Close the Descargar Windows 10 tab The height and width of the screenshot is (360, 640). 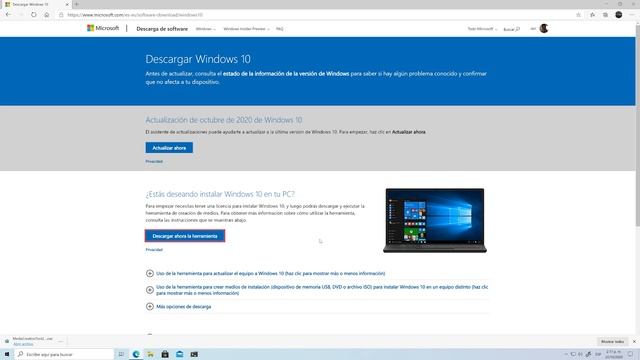[x=67, y=4]
